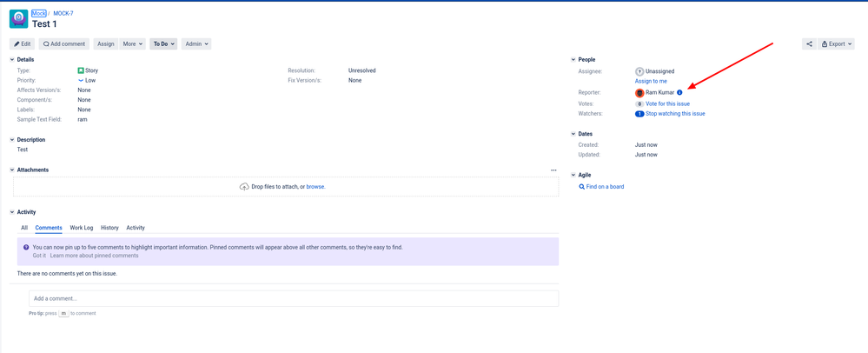868x353 pixels.
Task: Click the Created date value Just now
Action: (646, 144)
